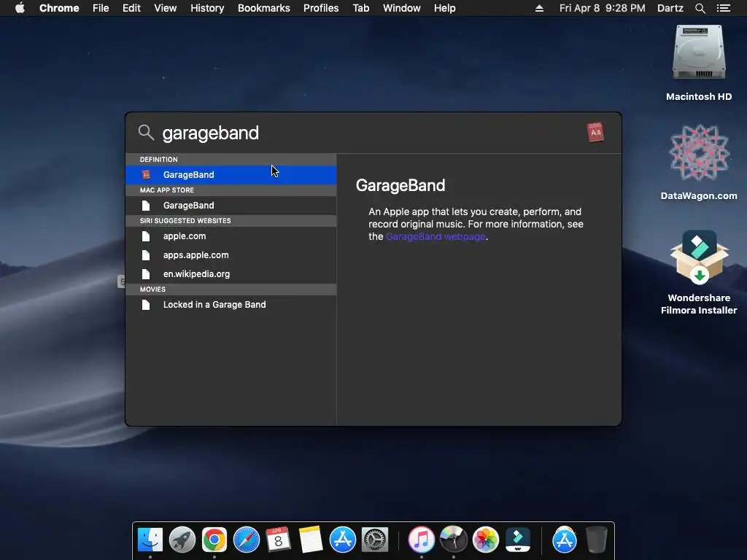Screen dimensions: 747x560
Task: Select the en.wikipedia.org suggested website
Action: tap(231, 274)
